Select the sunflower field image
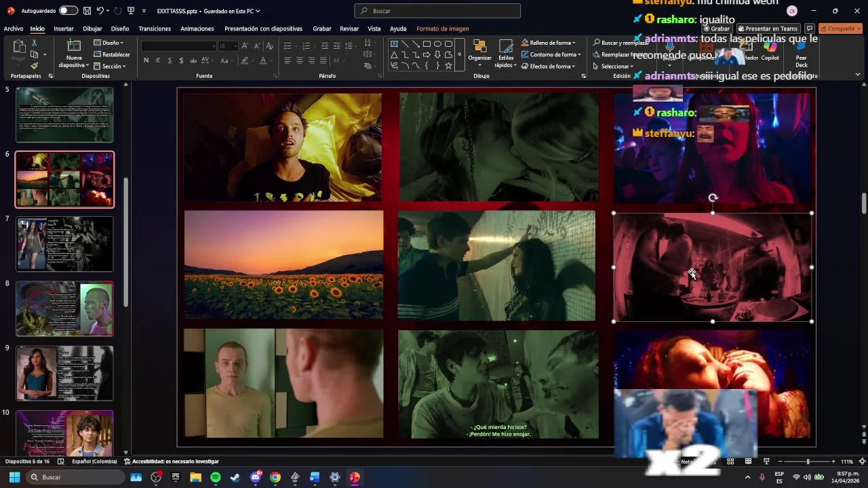Viewport: 868px width, 488px height. (283, 264)
